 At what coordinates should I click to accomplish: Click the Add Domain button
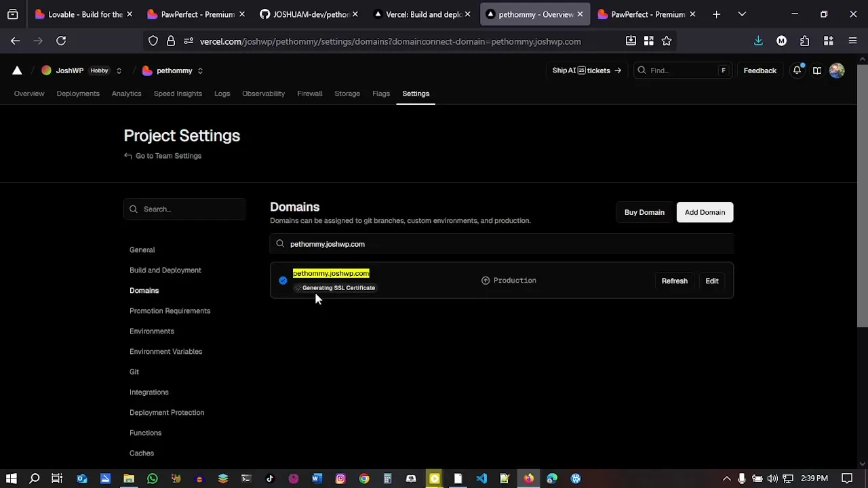(x=705, y=212)
